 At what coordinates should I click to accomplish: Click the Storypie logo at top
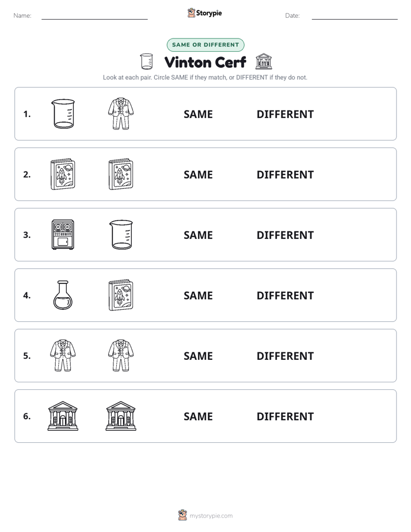[x=205, y=13]
